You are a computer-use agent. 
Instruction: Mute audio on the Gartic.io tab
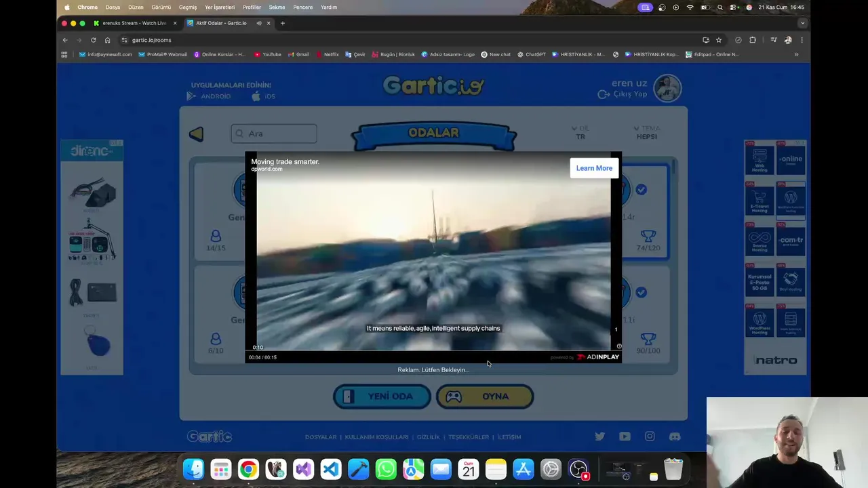259,23
